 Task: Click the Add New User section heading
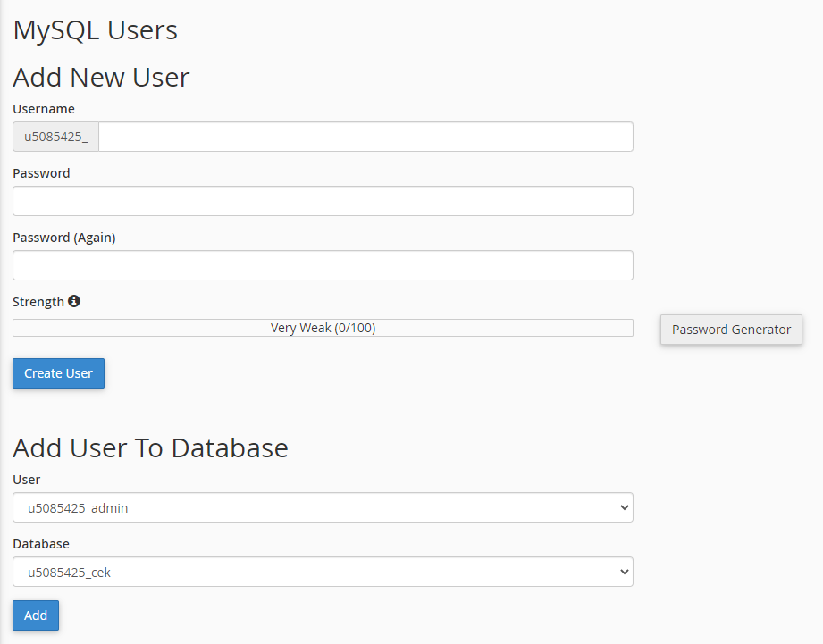(101, 78)
